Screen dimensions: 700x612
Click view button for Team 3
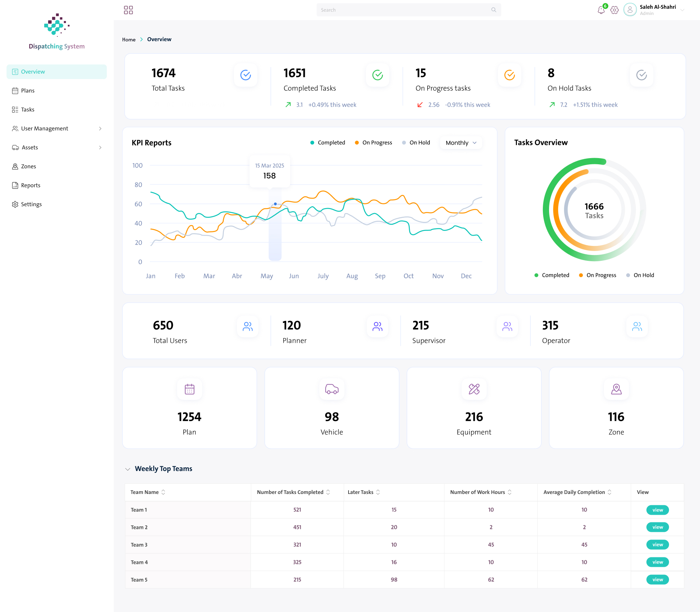tap(658, 545)
